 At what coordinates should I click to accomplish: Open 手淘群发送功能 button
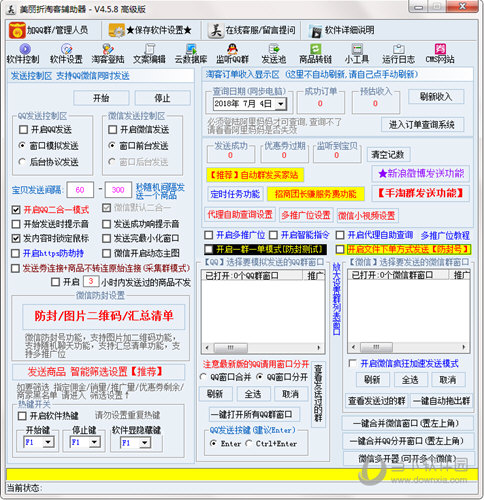click(421, 193)
